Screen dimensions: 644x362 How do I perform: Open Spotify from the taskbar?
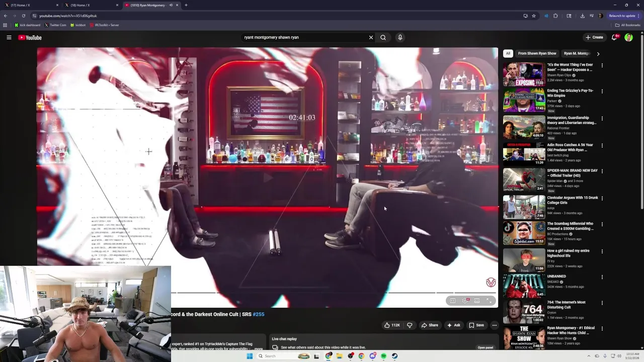point(383,356)
